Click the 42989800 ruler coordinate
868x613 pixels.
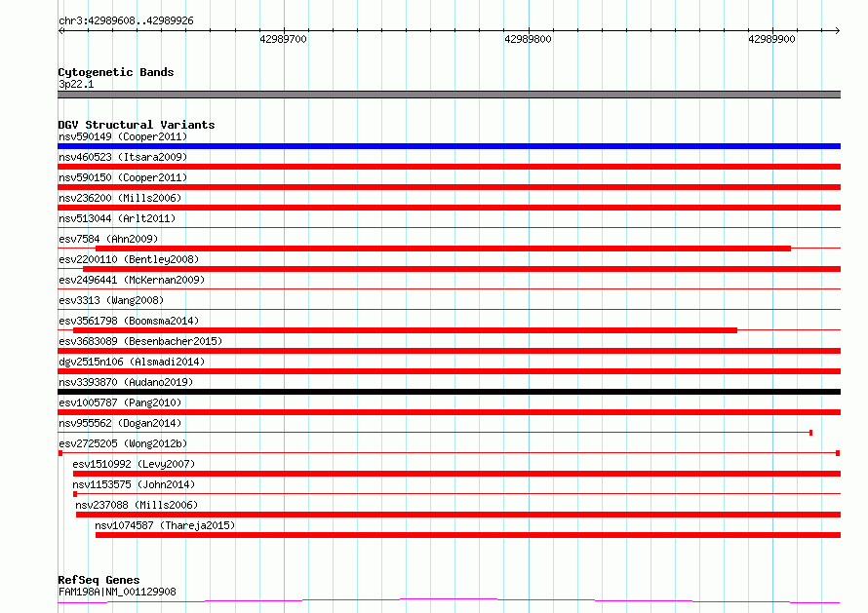(x=528, y=39)
